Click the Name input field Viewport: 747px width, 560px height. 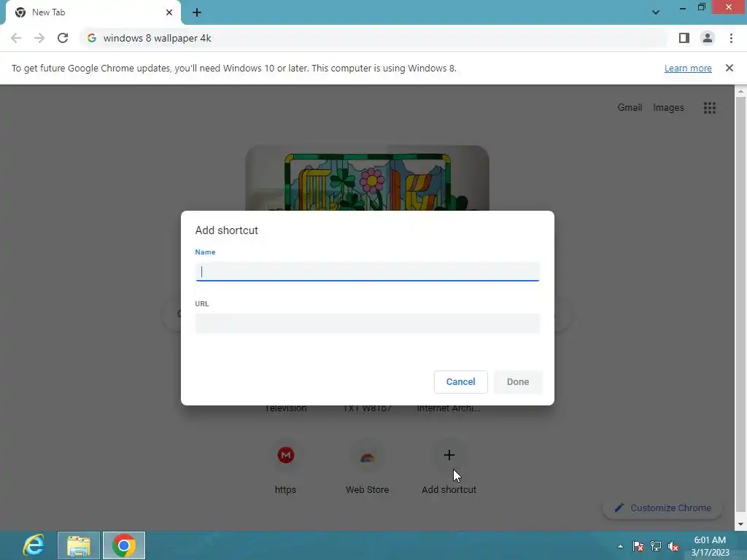click(368, 271)
